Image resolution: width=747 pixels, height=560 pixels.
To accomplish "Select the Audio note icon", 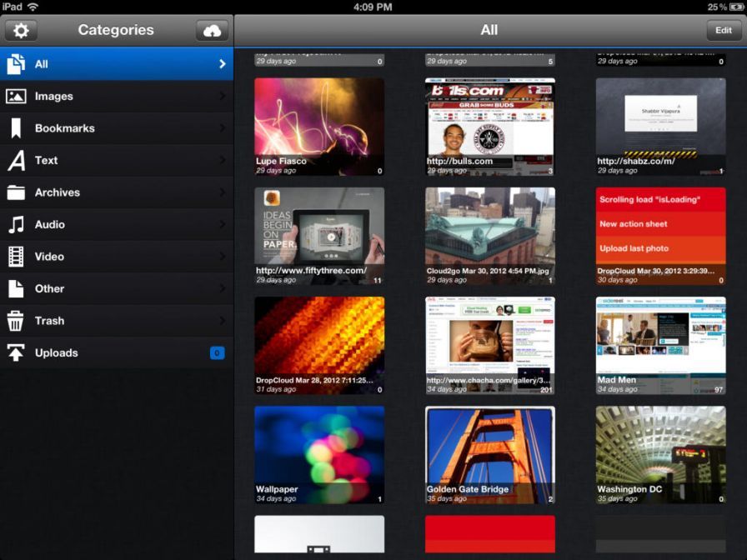I will (x=15, y=224).
